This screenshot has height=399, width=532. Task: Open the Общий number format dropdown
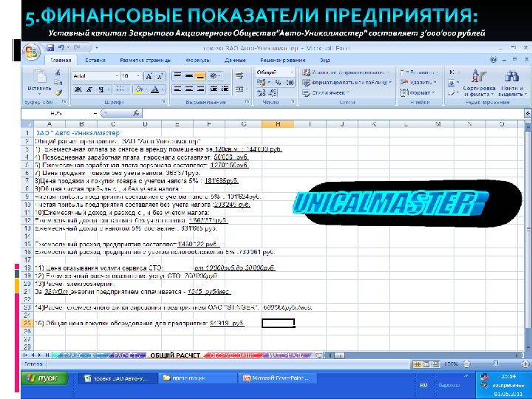click(291, 72)
